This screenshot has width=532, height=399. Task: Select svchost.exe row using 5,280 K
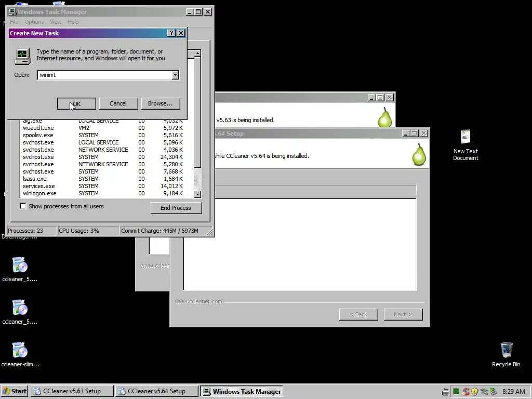(107, 164)
